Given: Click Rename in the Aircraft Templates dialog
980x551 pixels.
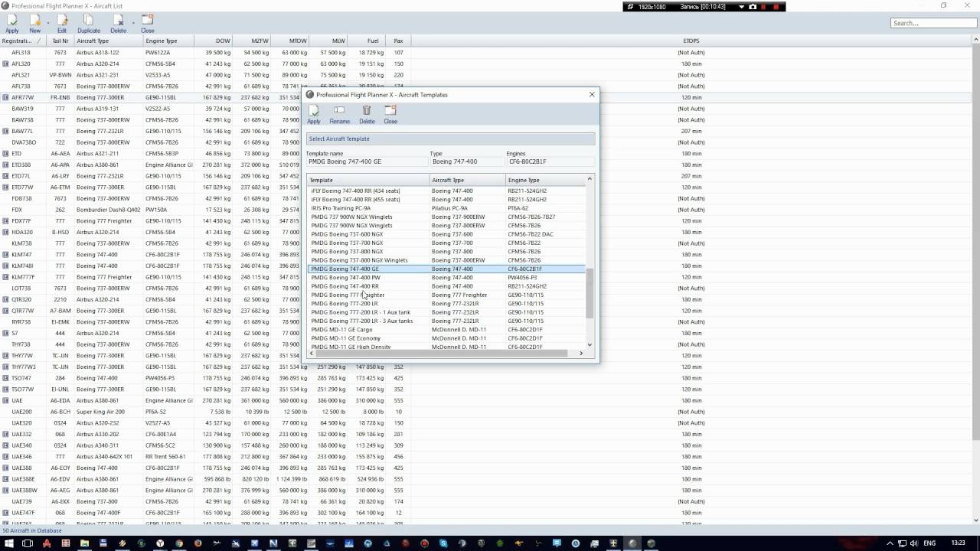Looking at the screenshot, I should (339, 115).
